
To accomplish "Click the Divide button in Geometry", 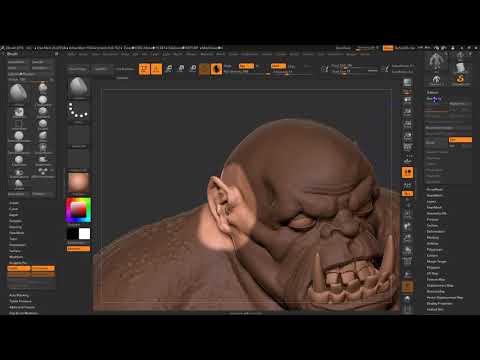I will point(436,143).
